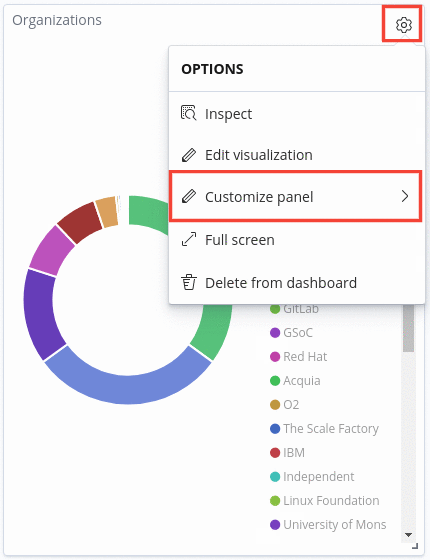The height and width of the screenshot is (560, 430).
Task: Choose Full screen from the options
Action: click(295, 240)
